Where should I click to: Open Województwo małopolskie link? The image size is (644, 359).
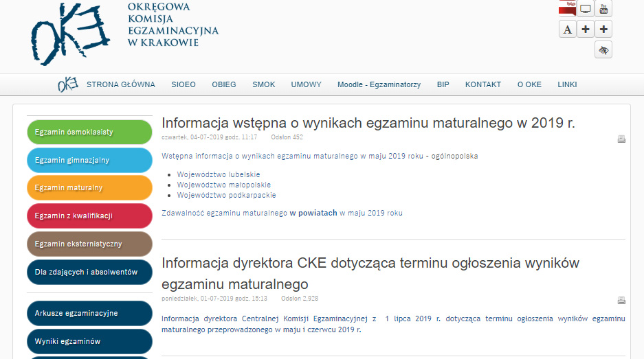click(x=224, y=185)
